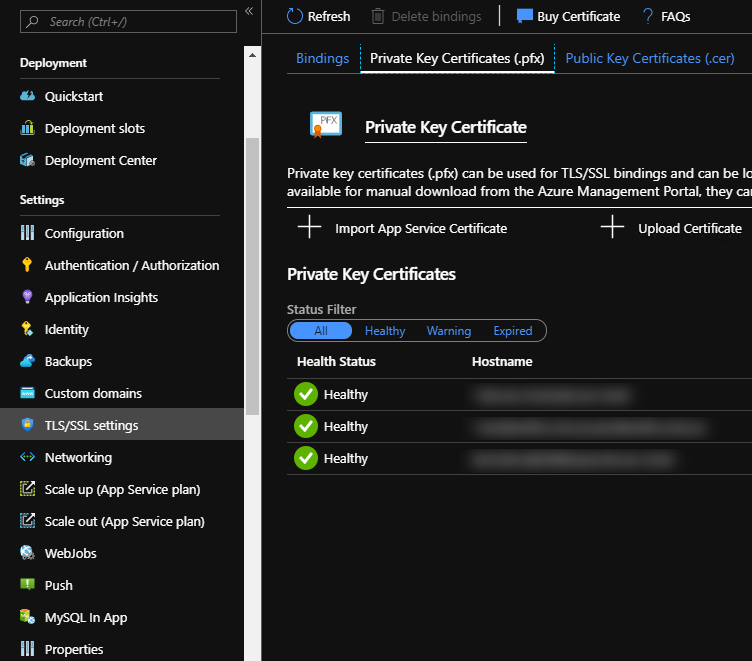Open the Public Key Certificates (.cer) tab

(x=650, y=58)
